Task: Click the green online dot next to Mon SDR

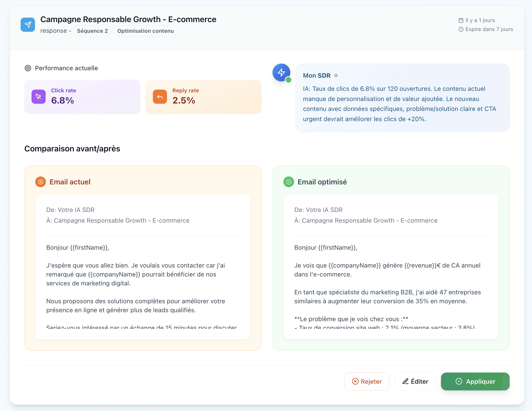Action: click(336, 75)
